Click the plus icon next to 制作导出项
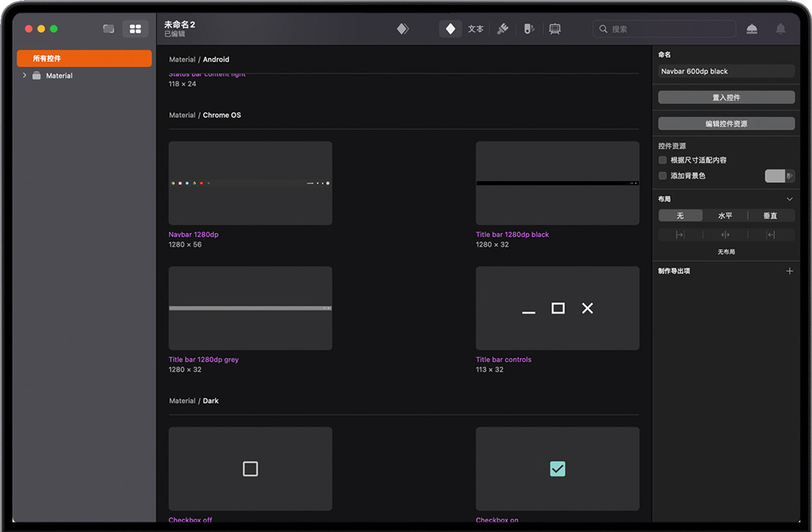The image size is (812, 532). 789,271
